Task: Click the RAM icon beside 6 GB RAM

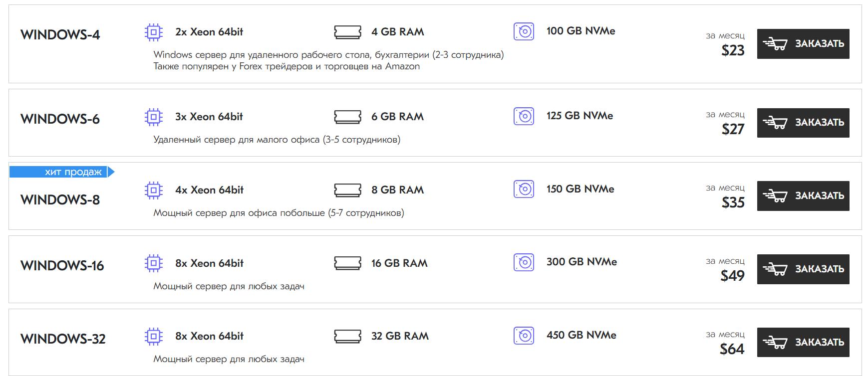Action: pyautogui.click(x=347, y=117)
